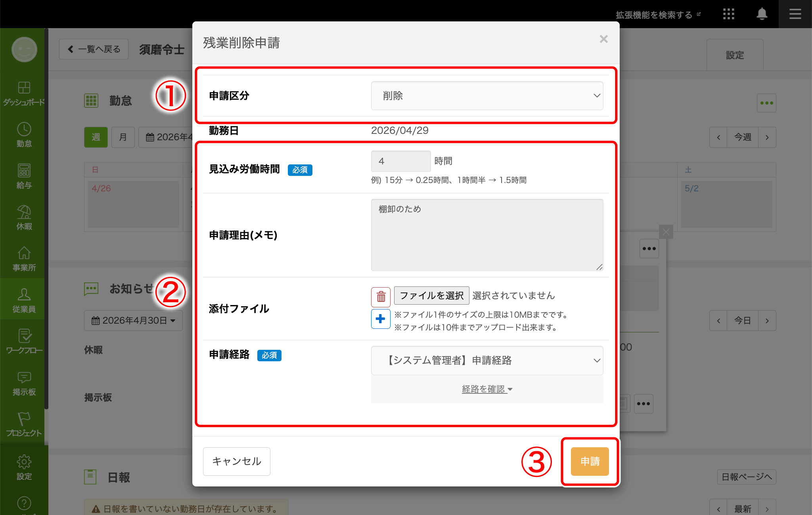Open the 2026年4月30日 date dropdown
The image size is (812, 515).
coord(133,320)
